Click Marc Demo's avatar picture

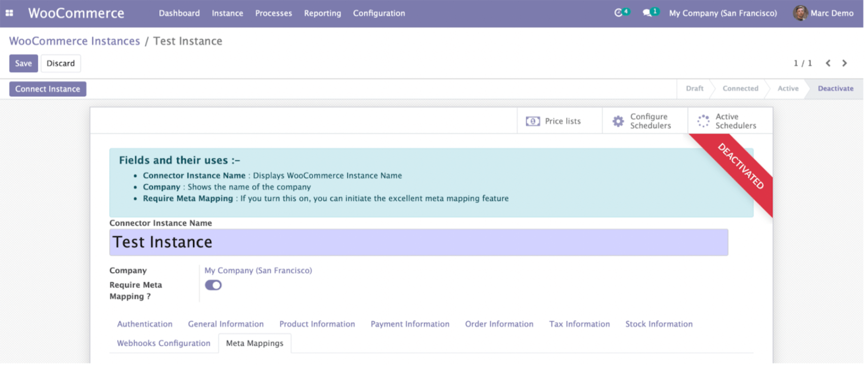point(800,13)
